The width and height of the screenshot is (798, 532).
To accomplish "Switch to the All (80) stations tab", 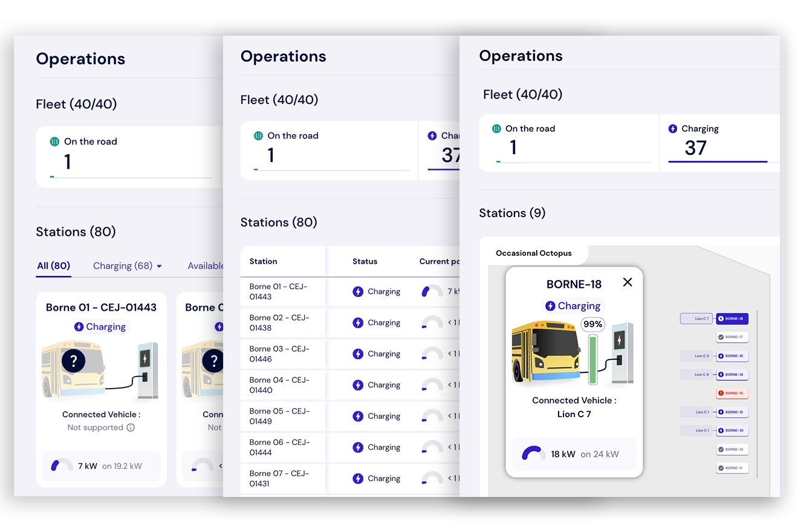I will click(x=53, y=266).
